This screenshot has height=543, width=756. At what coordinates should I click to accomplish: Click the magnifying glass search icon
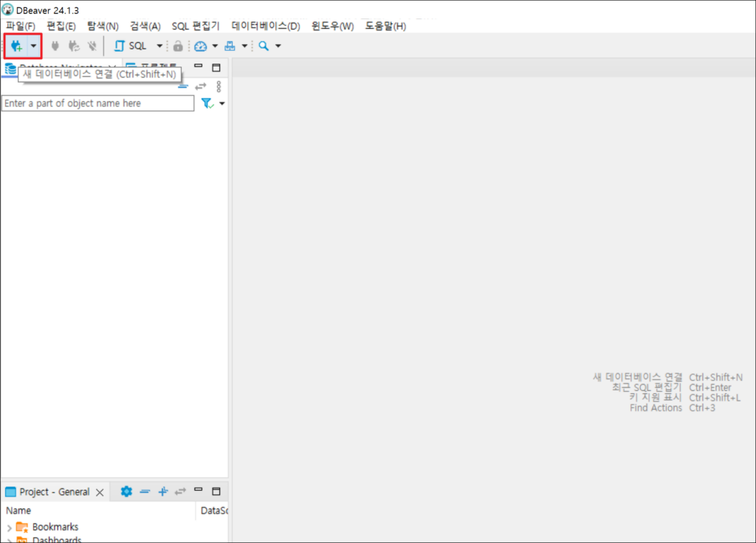[264, 46]
